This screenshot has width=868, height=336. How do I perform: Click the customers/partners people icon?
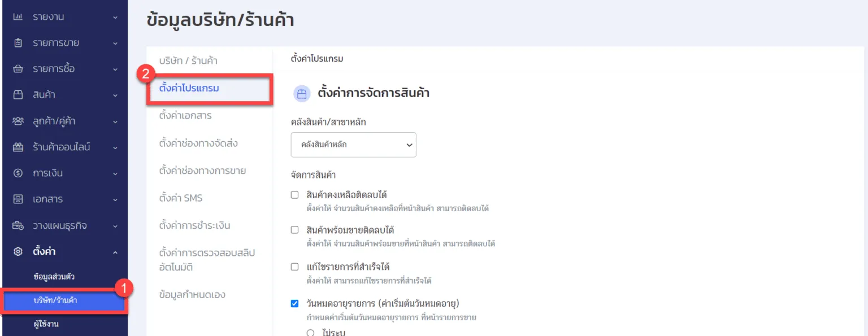pos(18,121)
